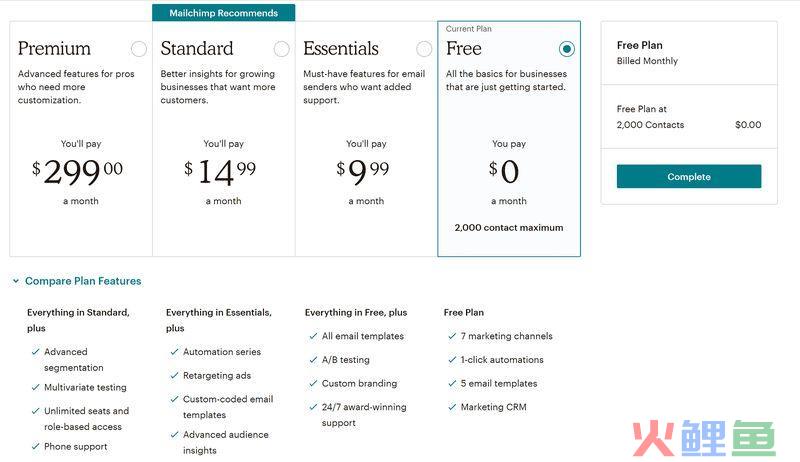Click checkmark icon next to A/B testing
This screenshot has width=800, height=462.
click(x=313, y=360)
